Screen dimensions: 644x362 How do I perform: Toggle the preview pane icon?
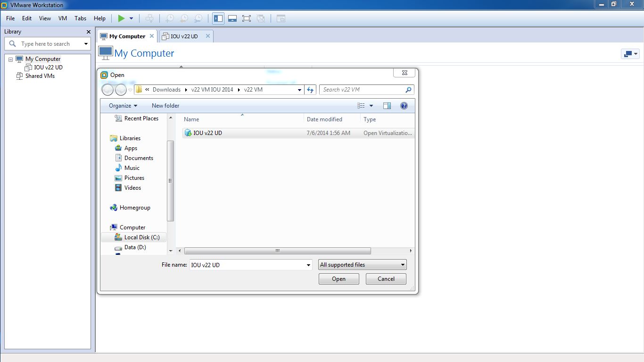(387, 106)
